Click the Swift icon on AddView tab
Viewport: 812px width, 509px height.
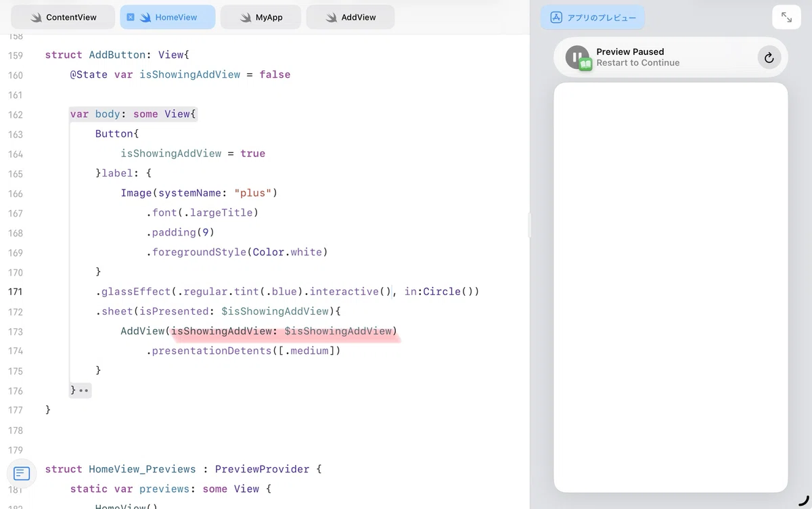(x=332, y=18)
